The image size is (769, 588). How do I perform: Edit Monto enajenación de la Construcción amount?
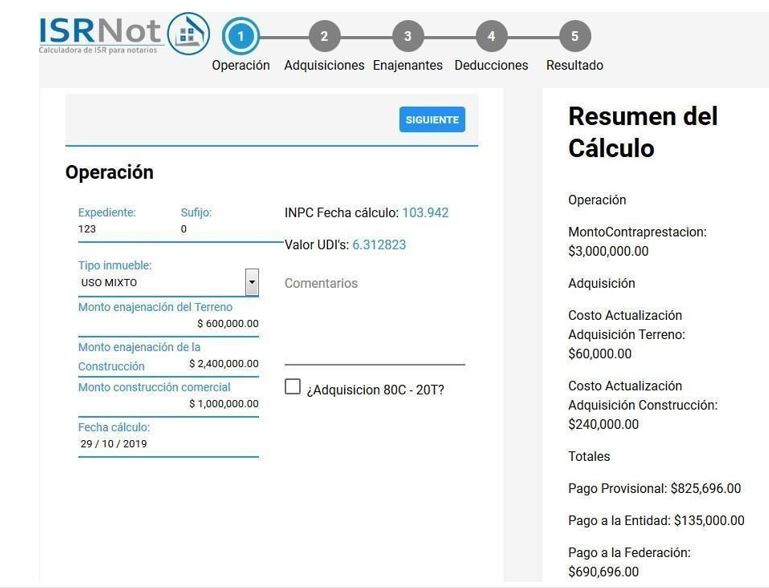(224, 364)
